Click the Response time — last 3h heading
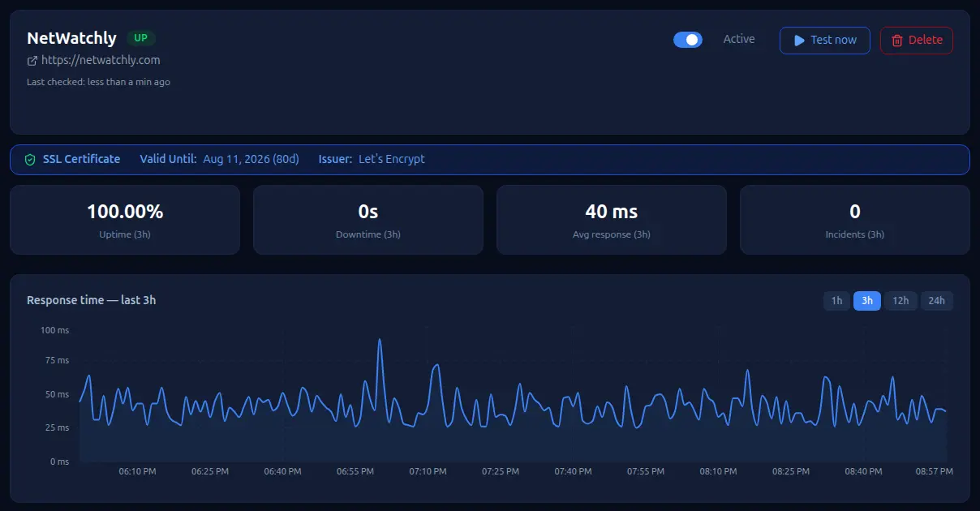 (92, 300)
